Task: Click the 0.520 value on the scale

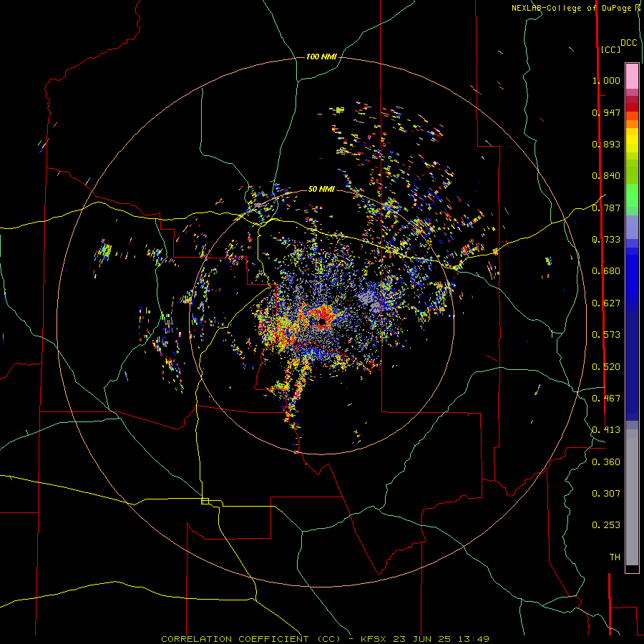Action: click(x=606, y=367)
